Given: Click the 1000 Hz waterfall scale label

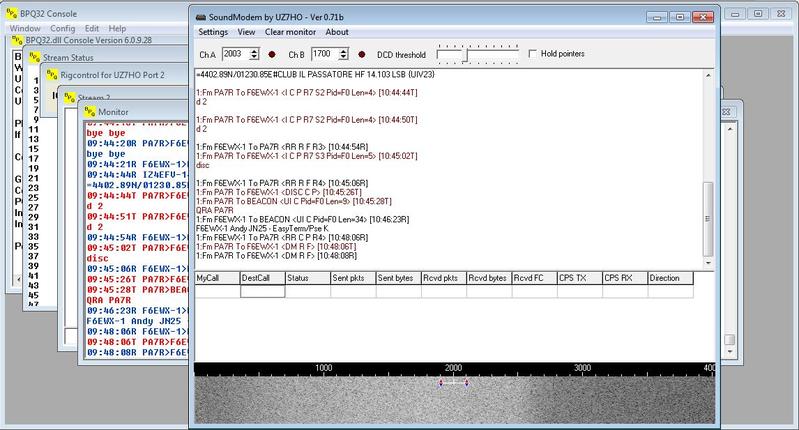Looking at the screenshot, I should pyautogui.click(x=324, y=368).
